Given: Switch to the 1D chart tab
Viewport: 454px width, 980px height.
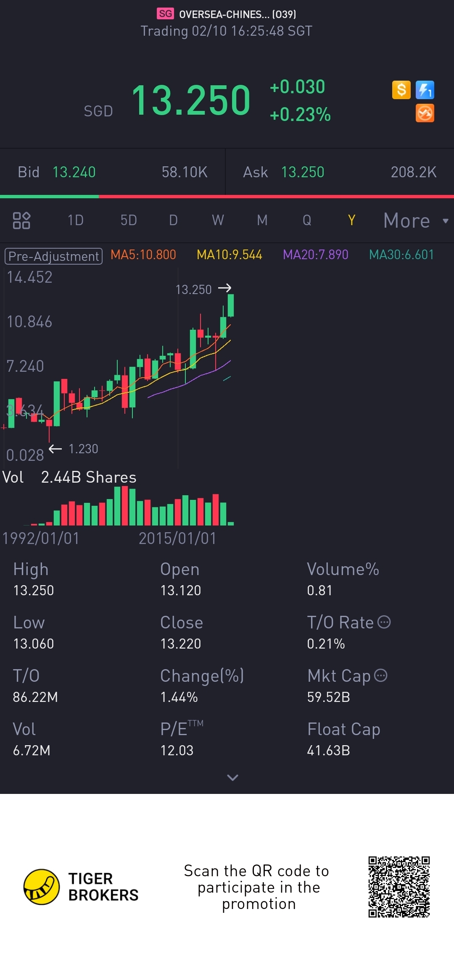Looking at the screenshot, I should click(76, 221).
